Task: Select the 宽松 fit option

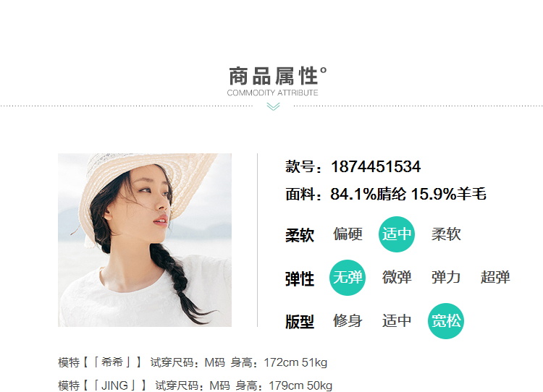Action: 446,321
